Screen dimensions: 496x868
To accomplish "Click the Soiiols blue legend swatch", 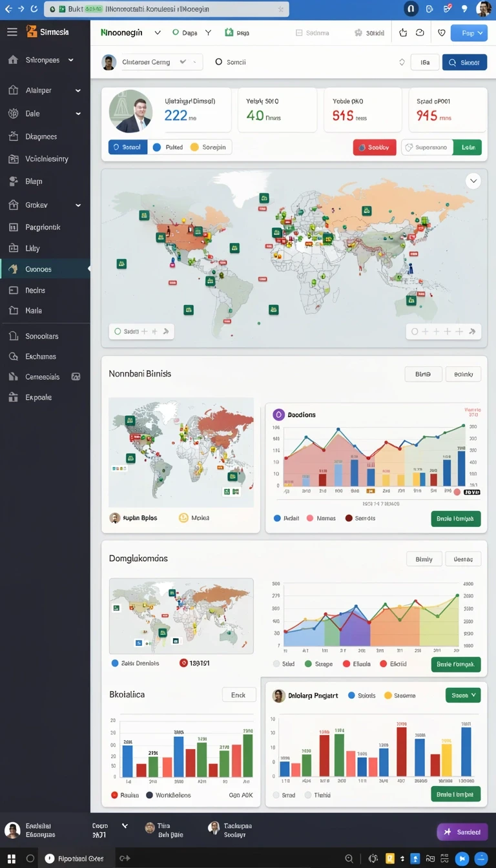I will 352,696.
